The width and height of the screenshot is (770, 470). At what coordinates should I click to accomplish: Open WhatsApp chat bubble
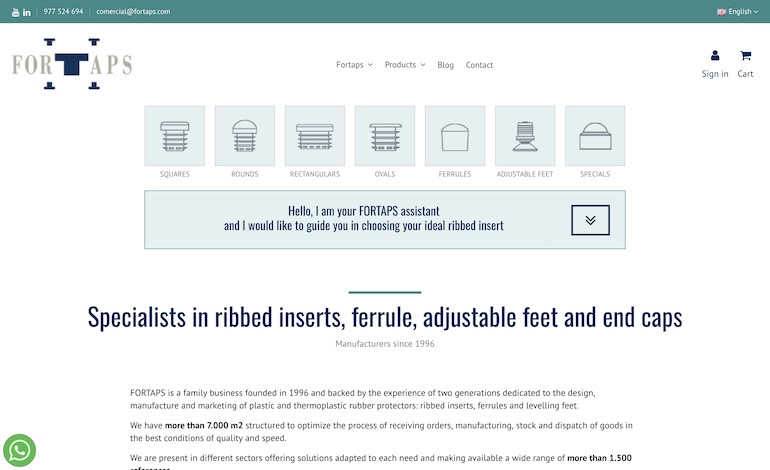point(19,450)
